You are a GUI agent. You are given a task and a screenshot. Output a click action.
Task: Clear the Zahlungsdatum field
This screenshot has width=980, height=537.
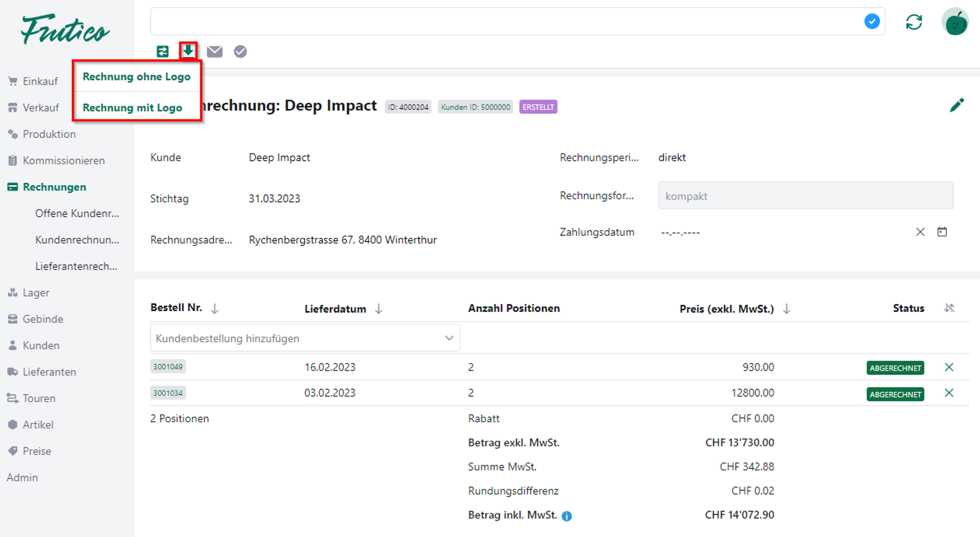point(920,232)
